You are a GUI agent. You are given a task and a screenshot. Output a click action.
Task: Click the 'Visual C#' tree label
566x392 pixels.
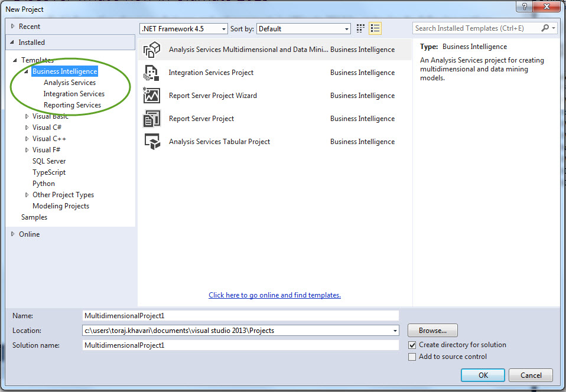click(x=47, y=128)
